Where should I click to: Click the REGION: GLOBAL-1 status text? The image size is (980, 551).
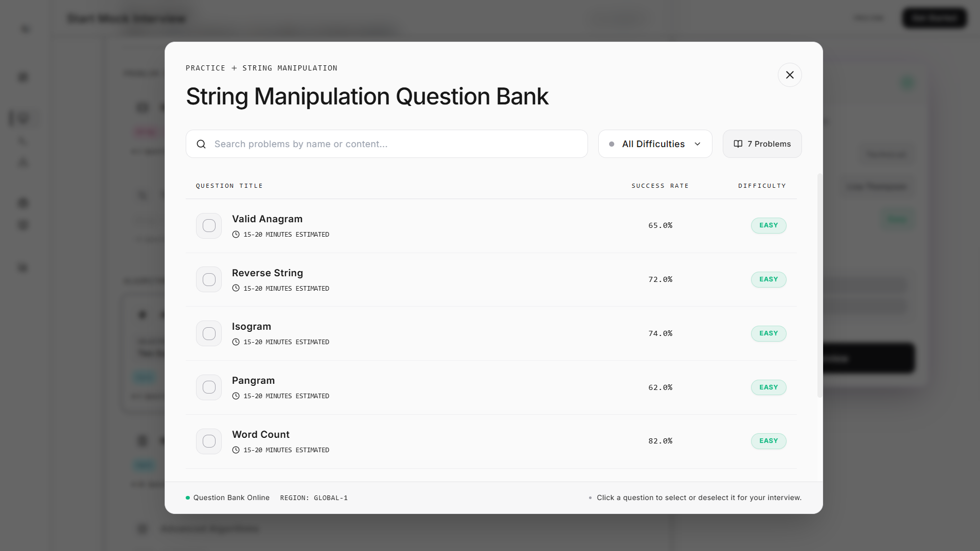coord(314,498)
